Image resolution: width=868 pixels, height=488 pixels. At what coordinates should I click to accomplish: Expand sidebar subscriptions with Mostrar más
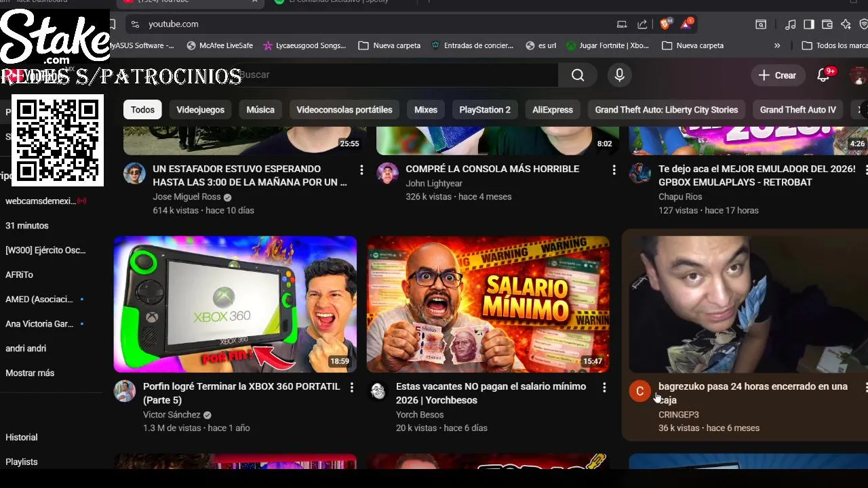click(30, 373)
